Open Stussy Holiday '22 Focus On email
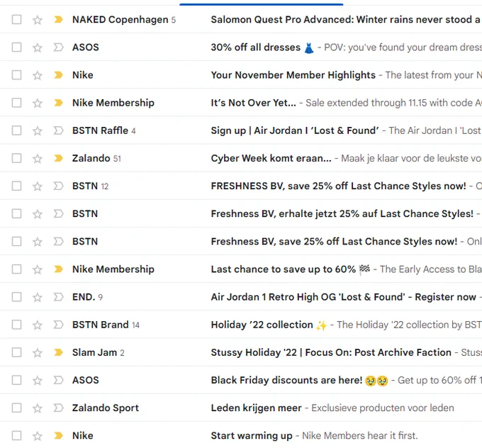Viewport: 482px width, 448px height. click(331, 352)
